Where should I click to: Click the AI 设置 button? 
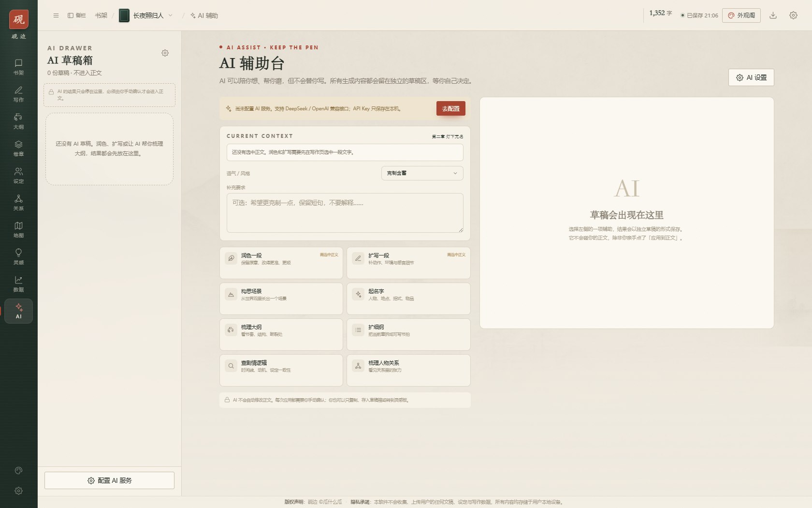(x=751, y=77)
